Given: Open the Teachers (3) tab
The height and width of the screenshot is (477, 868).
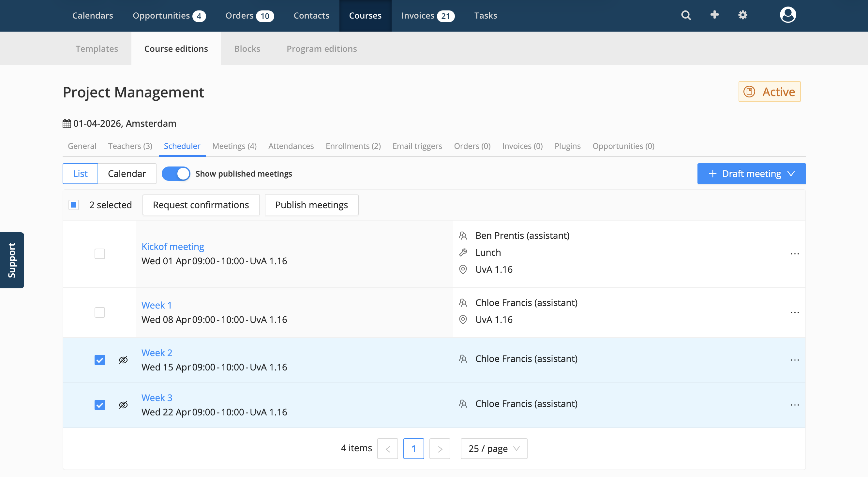Looking at the screenshot, I should click(130, 146).
